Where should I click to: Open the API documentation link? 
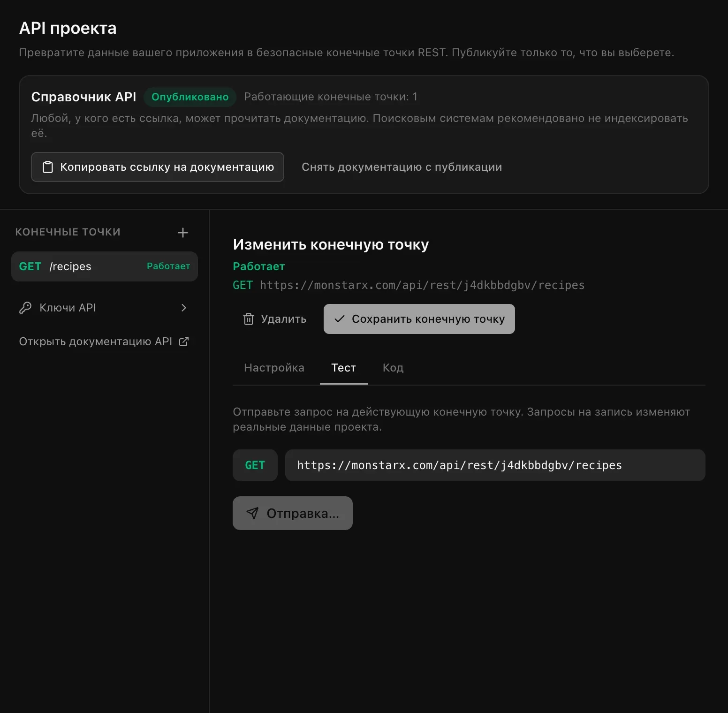click(105, 341)
